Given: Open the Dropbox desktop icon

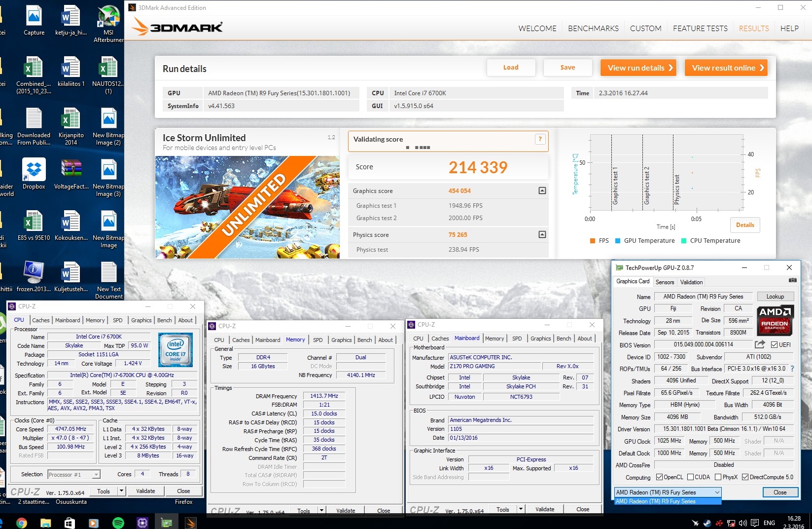Looking at the screenshot, I should tap(34, 174).
